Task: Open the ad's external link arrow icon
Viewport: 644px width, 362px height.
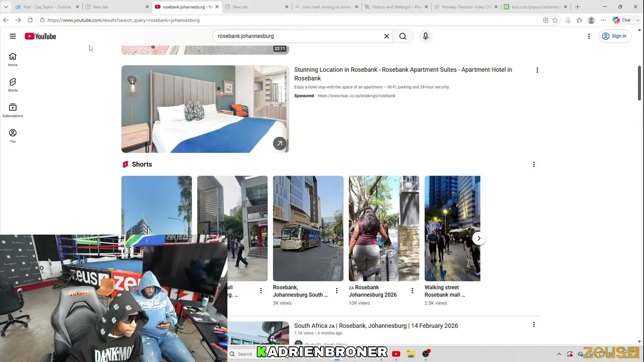Action: pyautogui.click(x=280, y=144)
